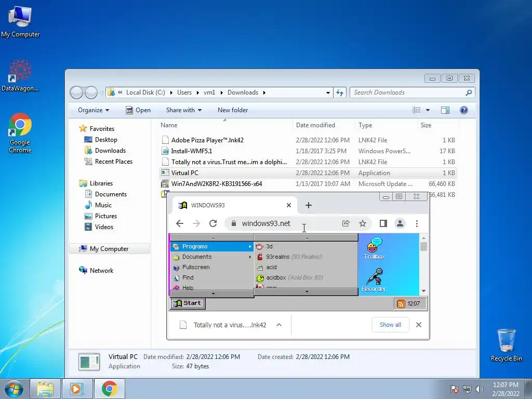
Task: Open a new Chrome tab
Action: 309,205
